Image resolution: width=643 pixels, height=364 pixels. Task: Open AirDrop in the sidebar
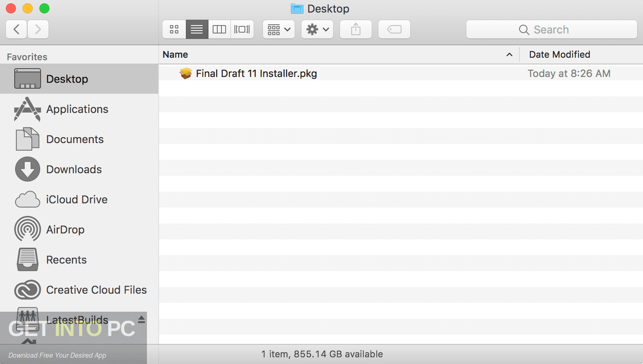click(79, 230)
